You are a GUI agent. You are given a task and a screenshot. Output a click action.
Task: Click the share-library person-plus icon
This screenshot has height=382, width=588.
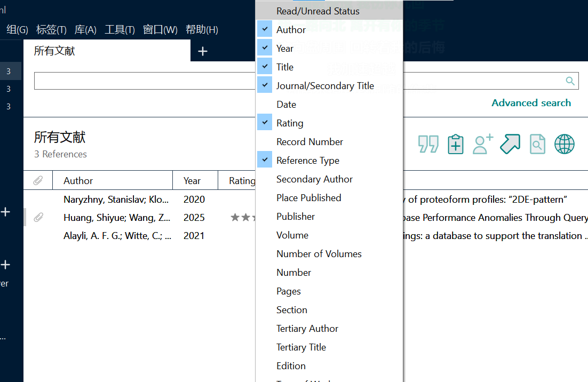(x=483, y=145)
